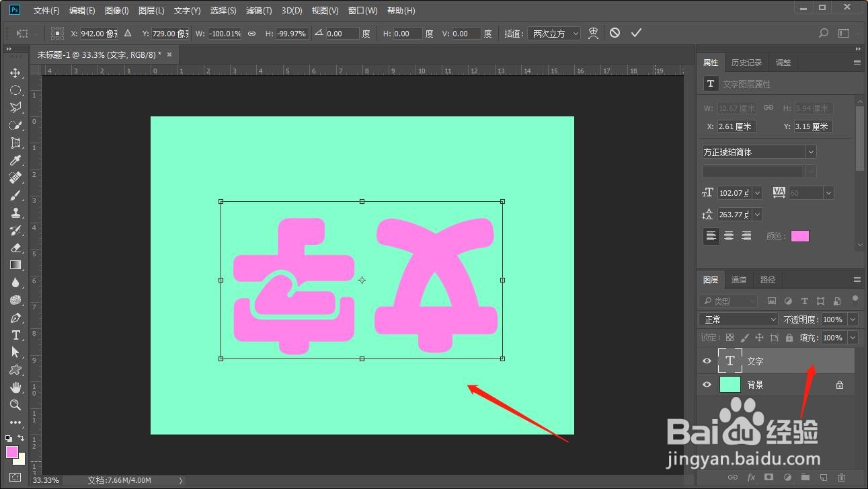This screenshot has width=868, height=489.
Task: Toggle lock image pixels brush icon
Action: [x=744, y=338]
